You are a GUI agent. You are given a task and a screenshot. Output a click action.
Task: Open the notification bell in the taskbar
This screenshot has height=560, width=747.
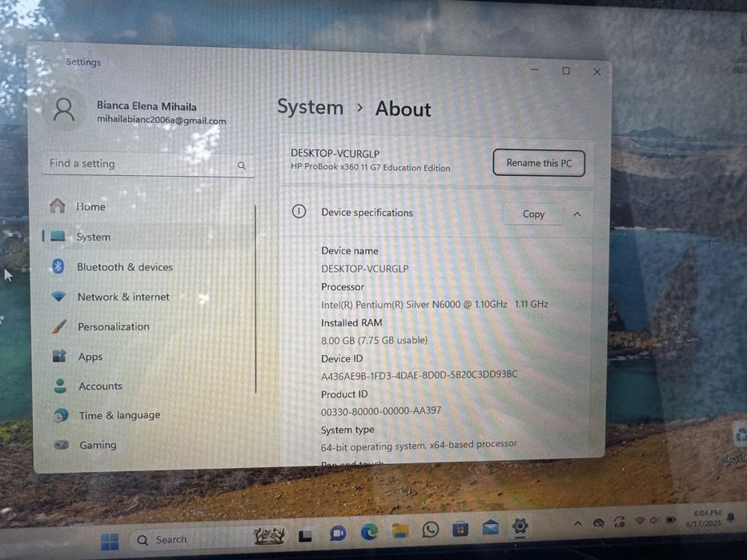tap(731, 517)
